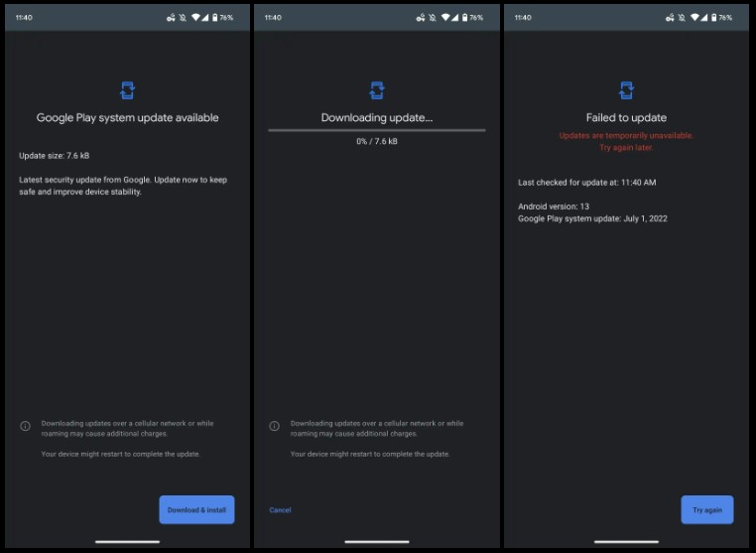Click 'Android version: 13' text
The image size is (756, 553).
pyautogui.click(x=554, y=207)
